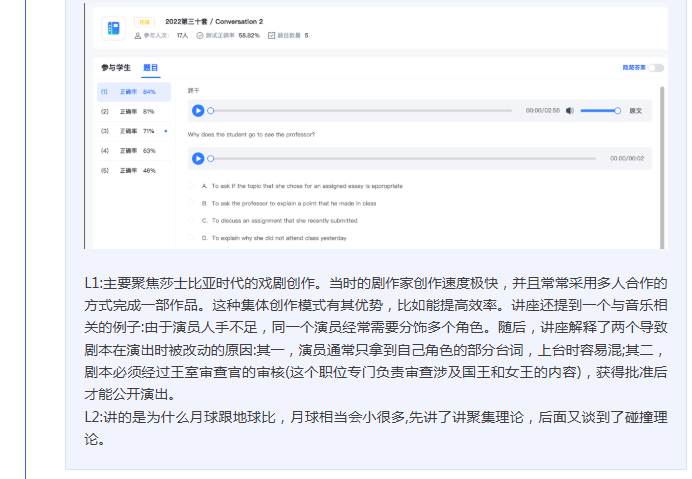The width and height of the screenshot is (692, 479).
Task: Mute the passage audio speaker icon
Action: (x=569, y=111)
